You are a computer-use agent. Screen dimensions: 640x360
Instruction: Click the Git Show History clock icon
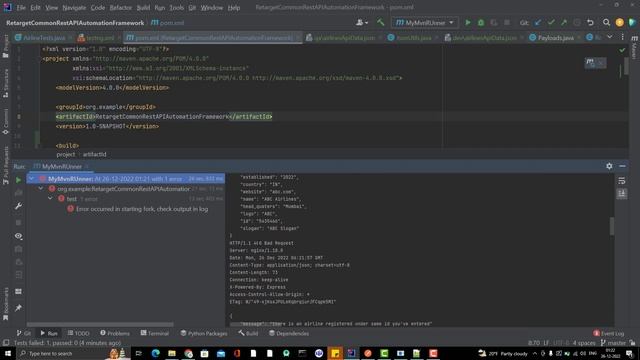(x=577, y=23)
